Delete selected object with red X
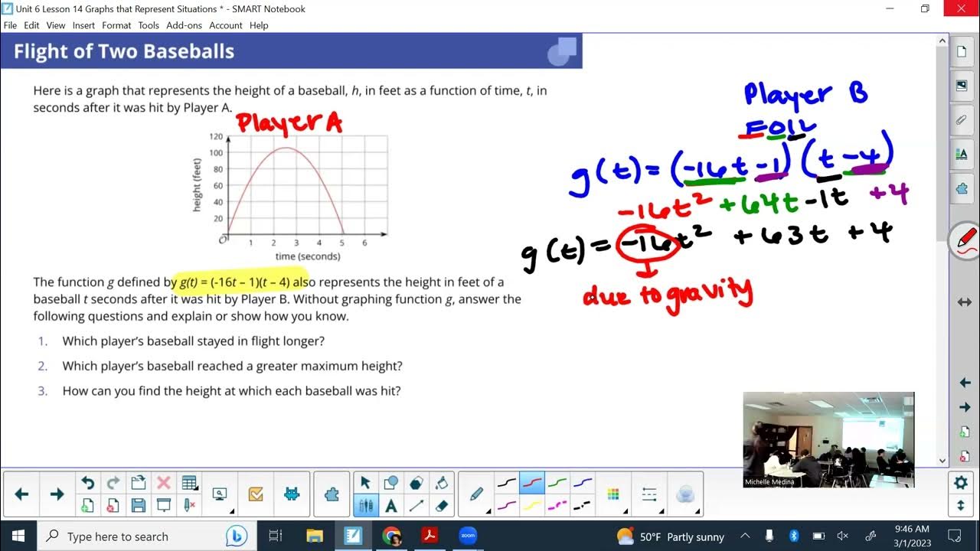This screenshot has height=551, width=980. [x=163, y=483]
